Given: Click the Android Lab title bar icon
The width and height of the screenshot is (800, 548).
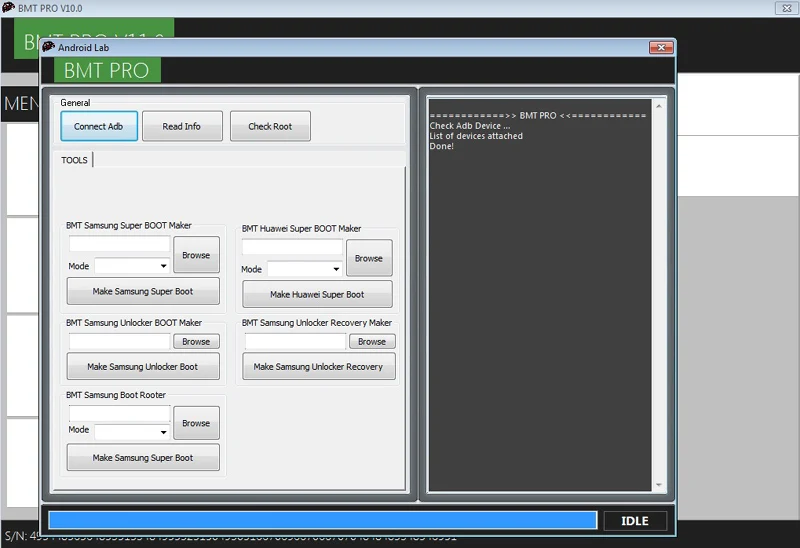Looking at the screenshot, I should tap(48, 47).
